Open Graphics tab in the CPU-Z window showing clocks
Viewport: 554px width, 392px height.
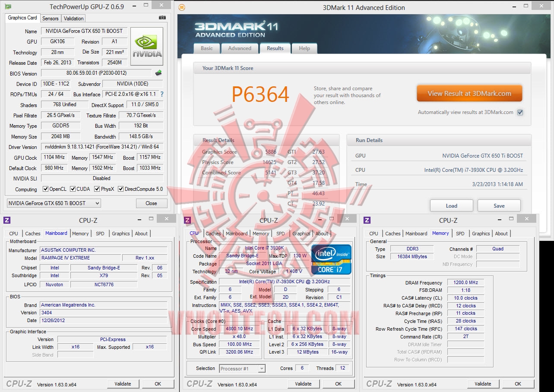(x=301, y=234)
